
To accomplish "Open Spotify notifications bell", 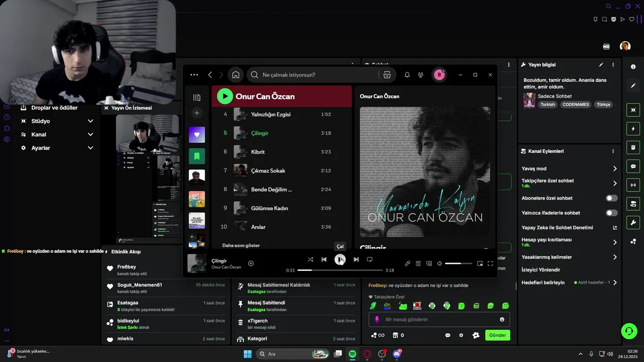I will pyautogui.click(x=407, y=75).
